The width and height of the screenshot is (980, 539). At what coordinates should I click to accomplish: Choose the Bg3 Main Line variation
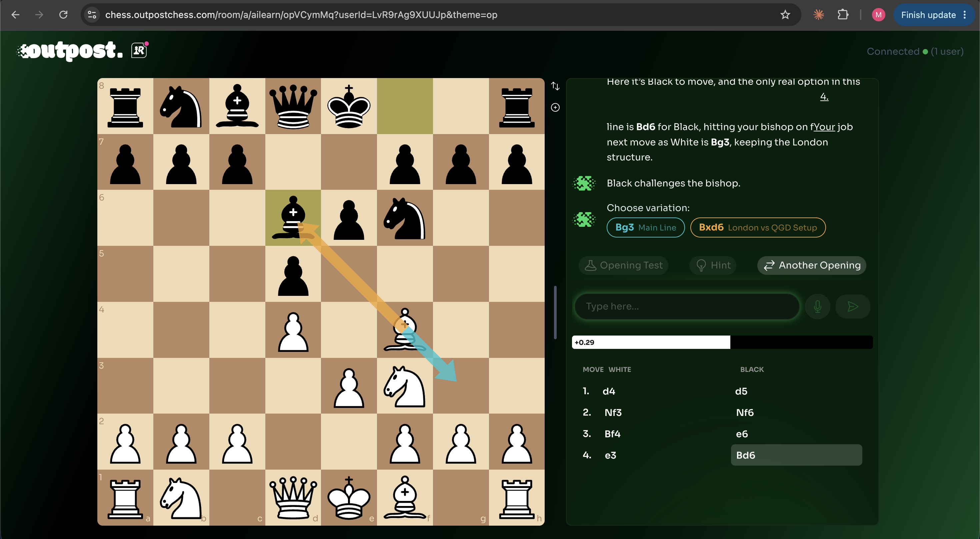(x=646, y=227)
